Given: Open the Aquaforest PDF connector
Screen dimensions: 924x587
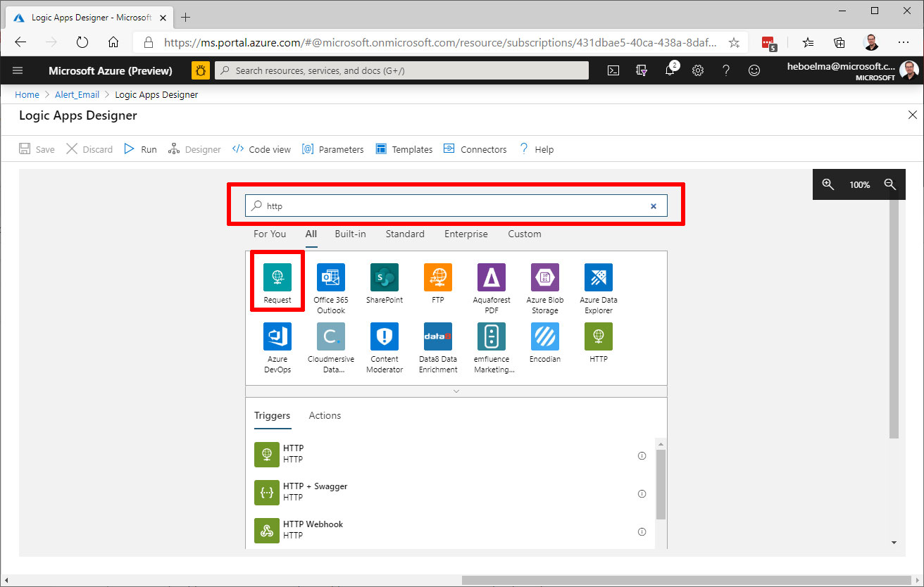Looking at the screenshot, I should (x=492, y=277).
